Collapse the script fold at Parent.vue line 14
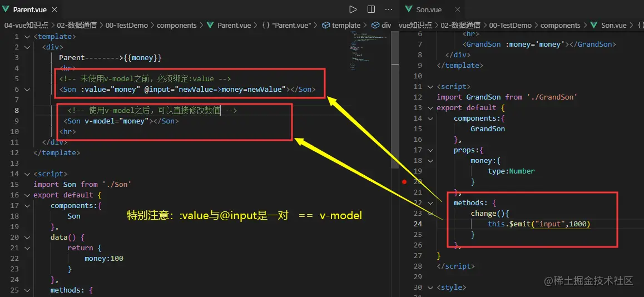The image size is (644, 297). point(27,174)
